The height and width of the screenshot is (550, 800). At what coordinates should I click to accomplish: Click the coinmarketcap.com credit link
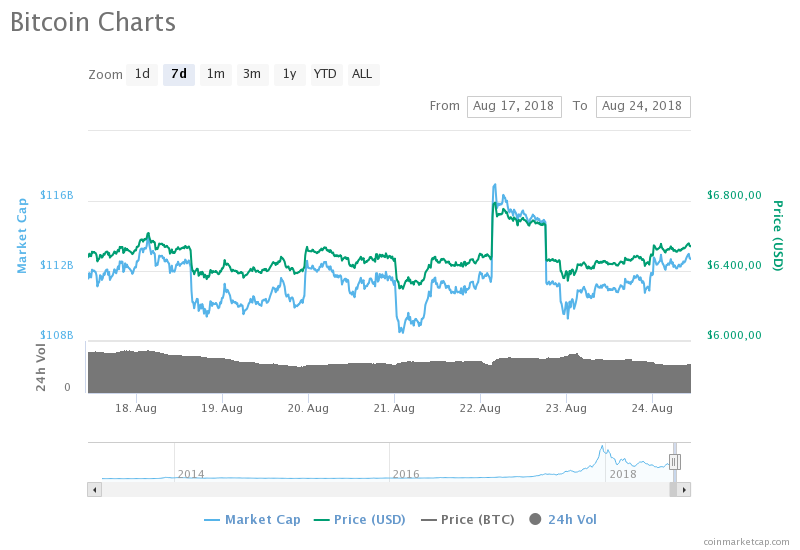[x=746, y=541]
